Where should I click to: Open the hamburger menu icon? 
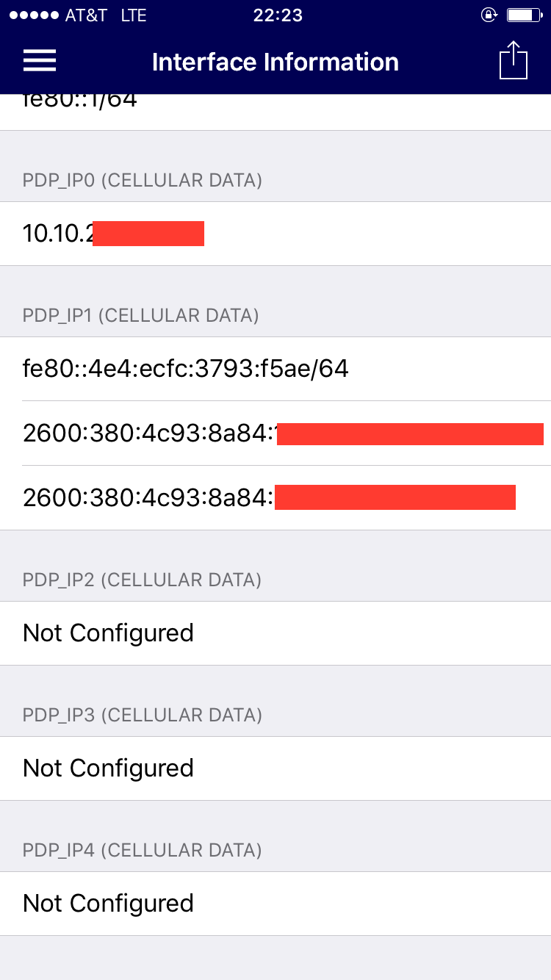[x=40, y=61]
